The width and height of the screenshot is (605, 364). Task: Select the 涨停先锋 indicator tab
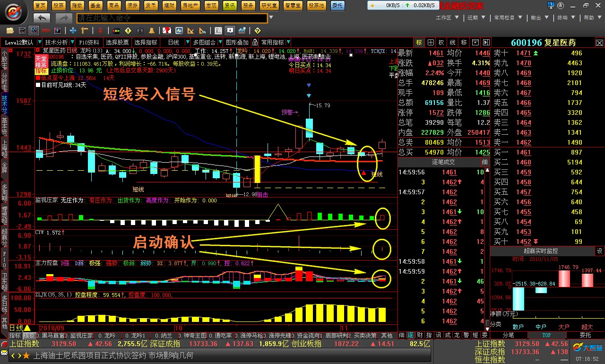(x=279, y=335)
